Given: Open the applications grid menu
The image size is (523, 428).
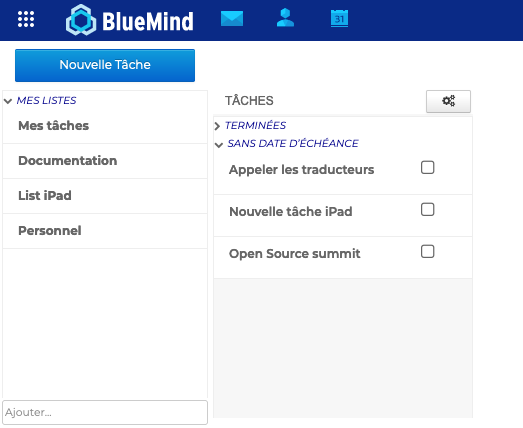Looking at the screenshot, I should 26,19.
